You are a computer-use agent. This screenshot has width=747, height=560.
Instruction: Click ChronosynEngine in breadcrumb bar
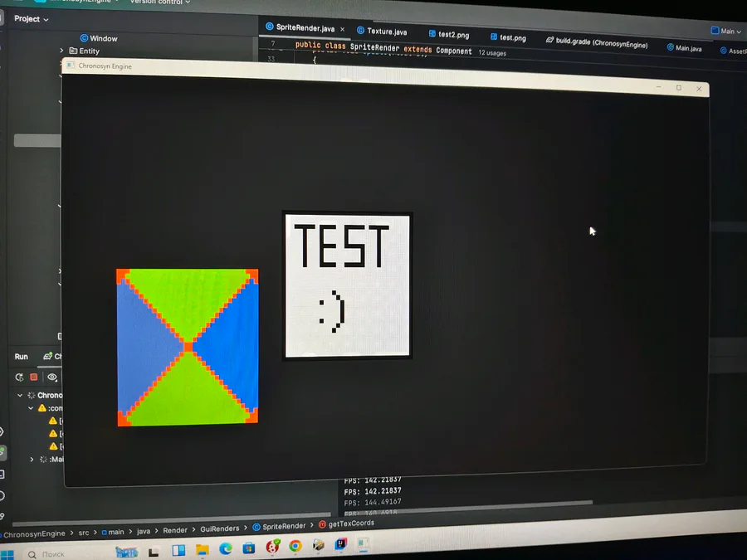[x=34, y=533]
